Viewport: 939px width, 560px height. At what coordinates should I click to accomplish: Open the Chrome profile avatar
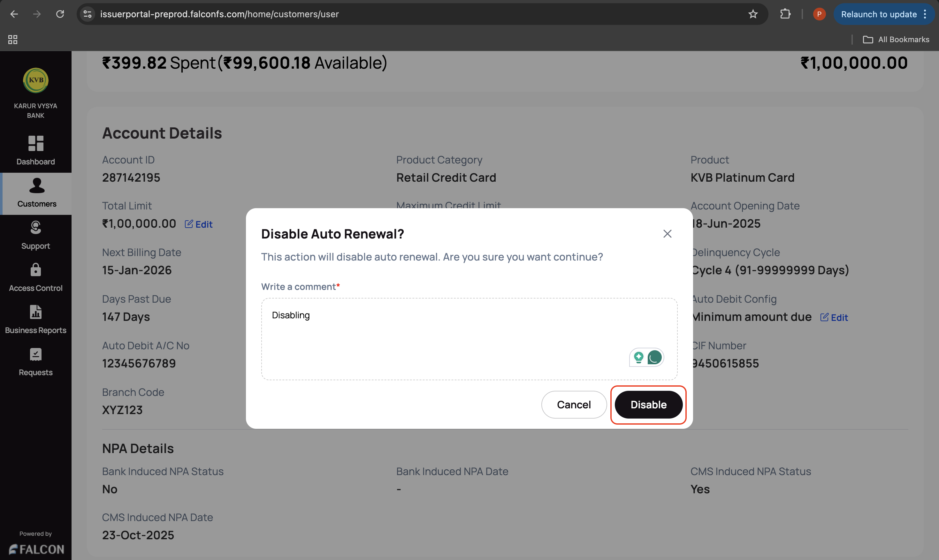tap(819, 14)
